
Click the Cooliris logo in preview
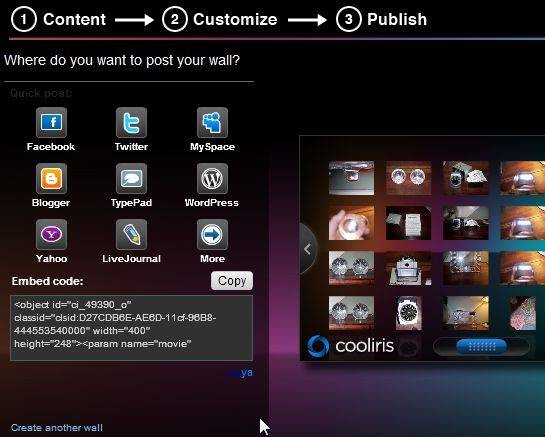pos(351,346)
